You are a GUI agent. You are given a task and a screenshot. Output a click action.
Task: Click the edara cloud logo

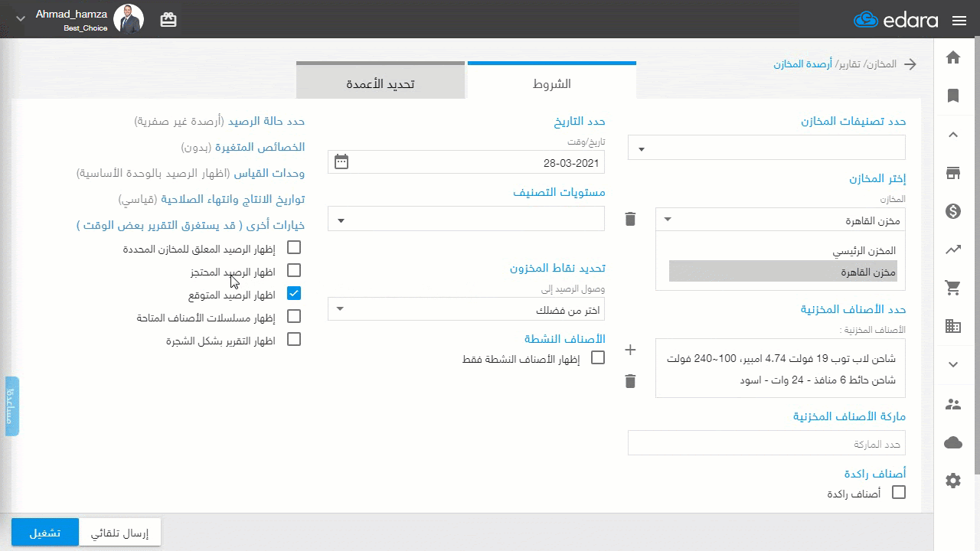click(896, 20)
